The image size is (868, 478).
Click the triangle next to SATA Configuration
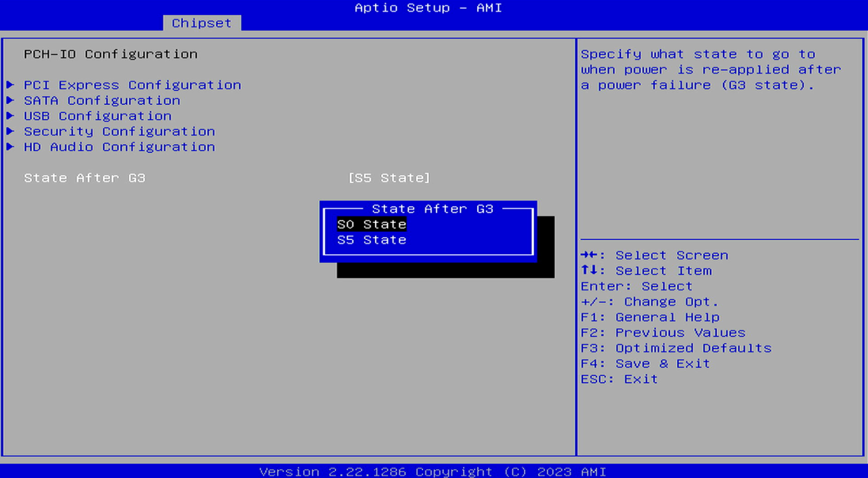(10, 101)
